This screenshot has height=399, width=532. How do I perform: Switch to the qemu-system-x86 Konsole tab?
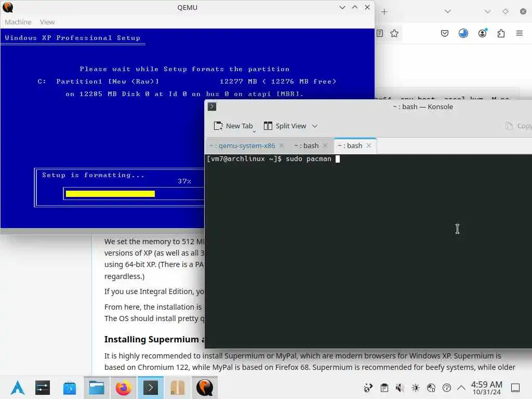(242, 145)
